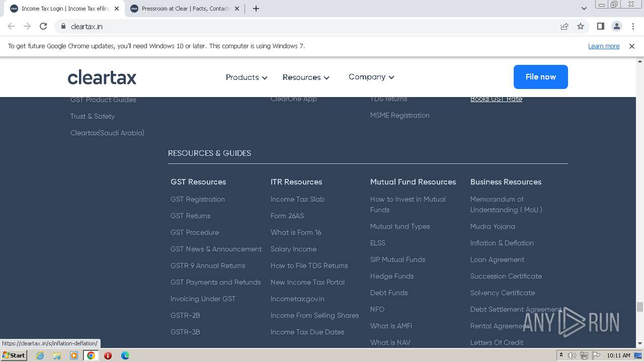Image resolution: width=644 pixels, height=362 pixels.
Task: Expand the Products menu
Action: [x=247, y=77]
